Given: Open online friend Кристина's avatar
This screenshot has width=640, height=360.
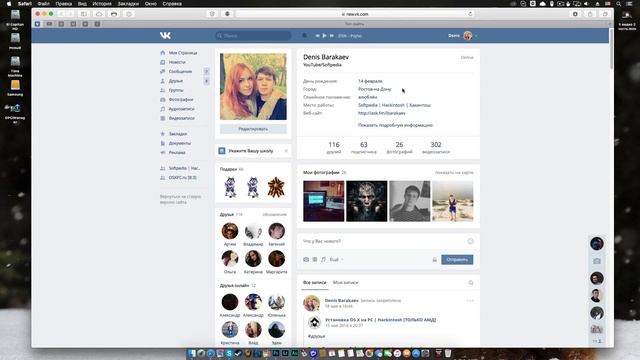Looking at the screenshot, I should click(x=230, y=330).
